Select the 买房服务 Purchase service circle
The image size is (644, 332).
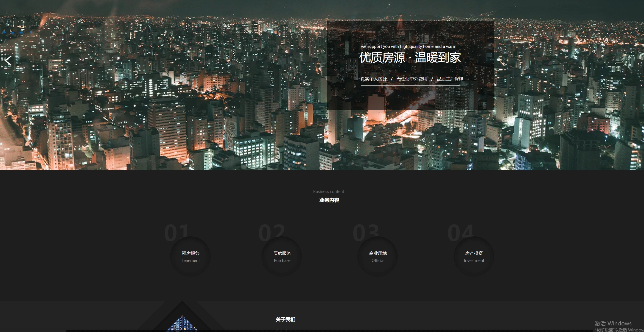(281, 256)
